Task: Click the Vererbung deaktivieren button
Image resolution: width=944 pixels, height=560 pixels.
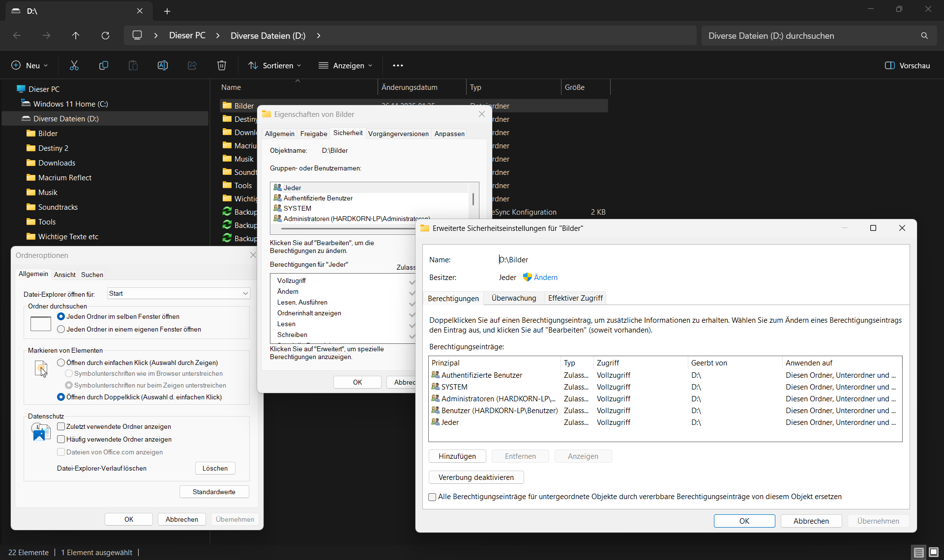Action: [476, 477]
